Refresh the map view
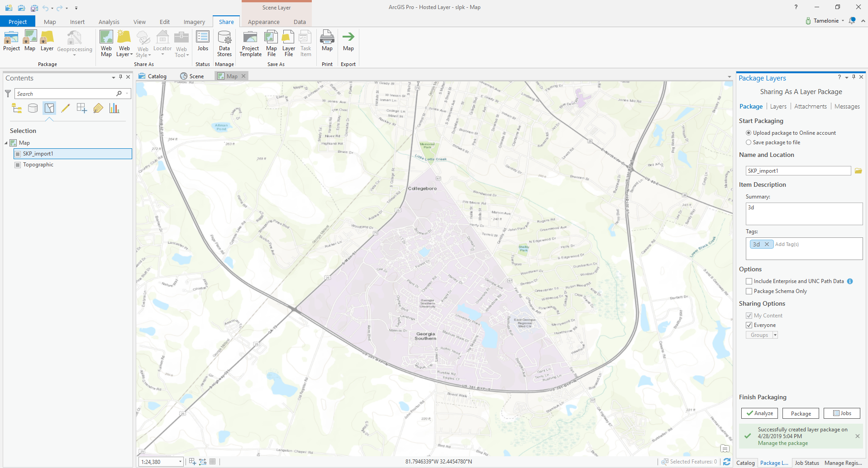The image size is (868, 468). (727, 462)
